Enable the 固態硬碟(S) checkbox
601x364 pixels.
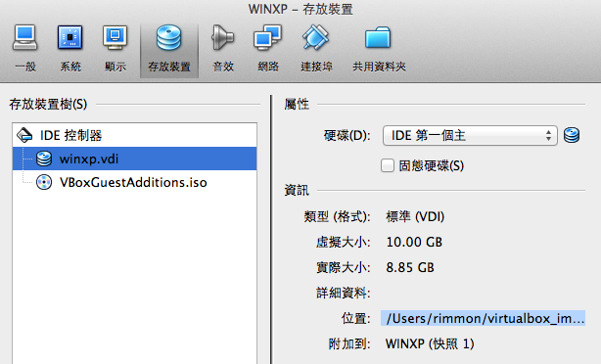[388, 165]
